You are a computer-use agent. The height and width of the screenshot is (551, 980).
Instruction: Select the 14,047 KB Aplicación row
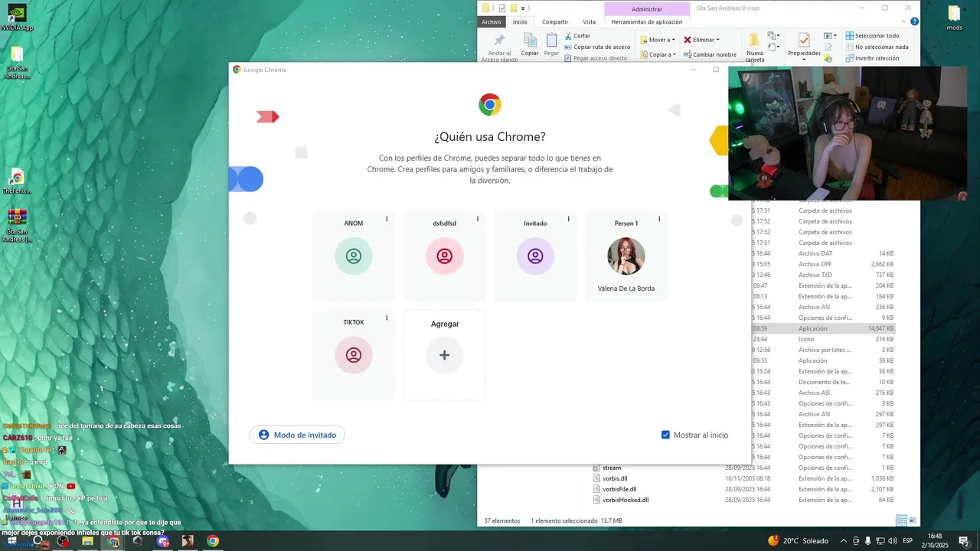[x=824, y=328]
